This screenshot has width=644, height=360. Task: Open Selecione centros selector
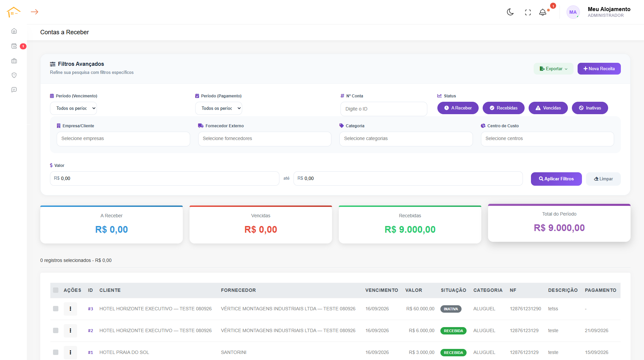pyautogui.click(x=547, y=139)
